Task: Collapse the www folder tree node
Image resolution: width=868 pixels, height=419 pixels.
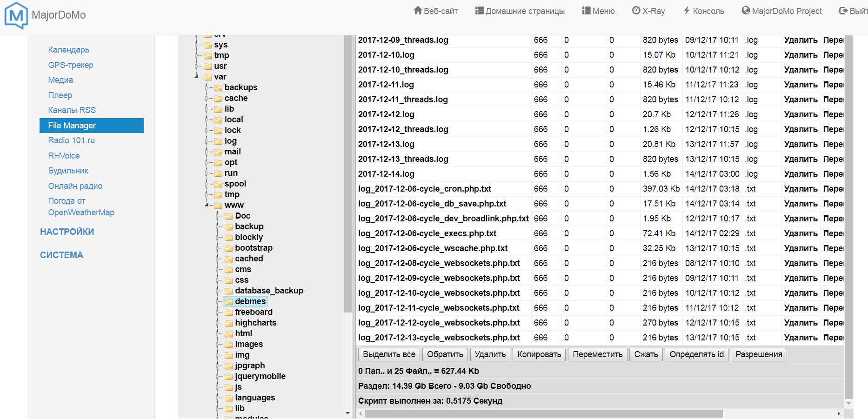Action: click(x=207, y=205)
